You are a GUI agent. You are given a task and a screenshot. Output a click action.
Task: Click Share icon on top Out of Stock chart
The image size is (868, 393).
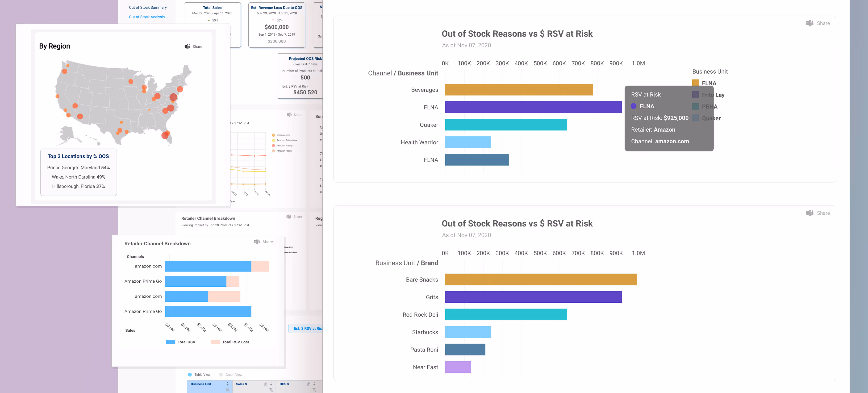pos(809,23)
